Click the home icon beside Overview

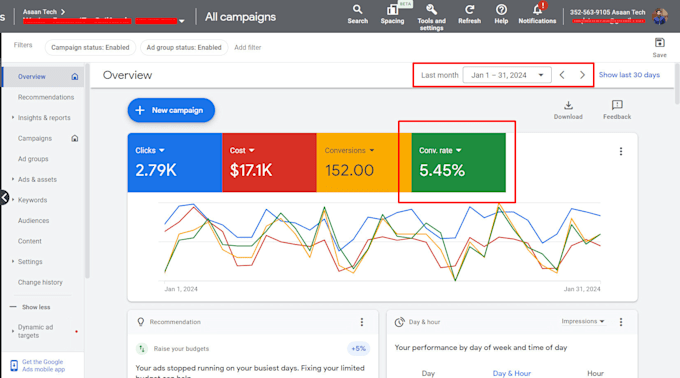click(75, 77)
